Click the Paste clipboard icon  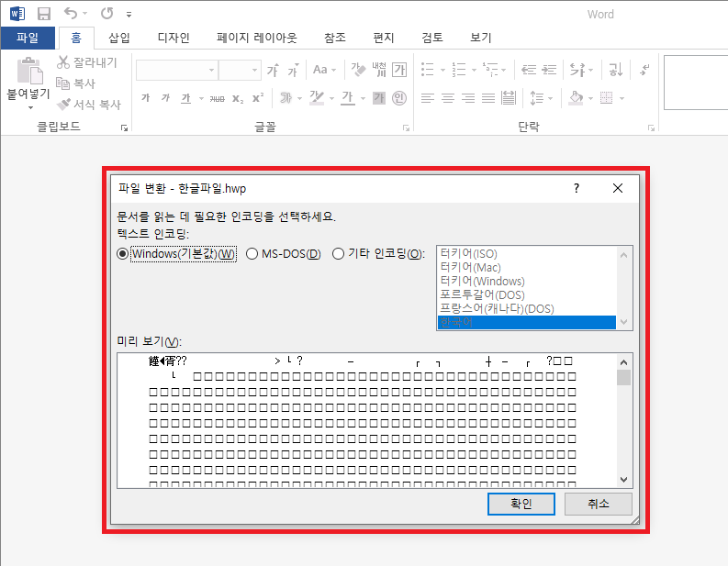29,71
